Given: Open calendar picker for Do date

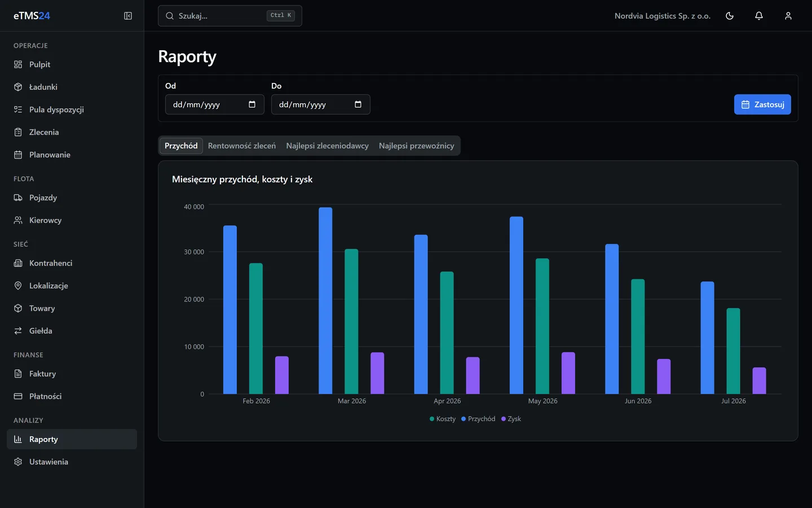Looking at the screenshot, I should (358, 104).
